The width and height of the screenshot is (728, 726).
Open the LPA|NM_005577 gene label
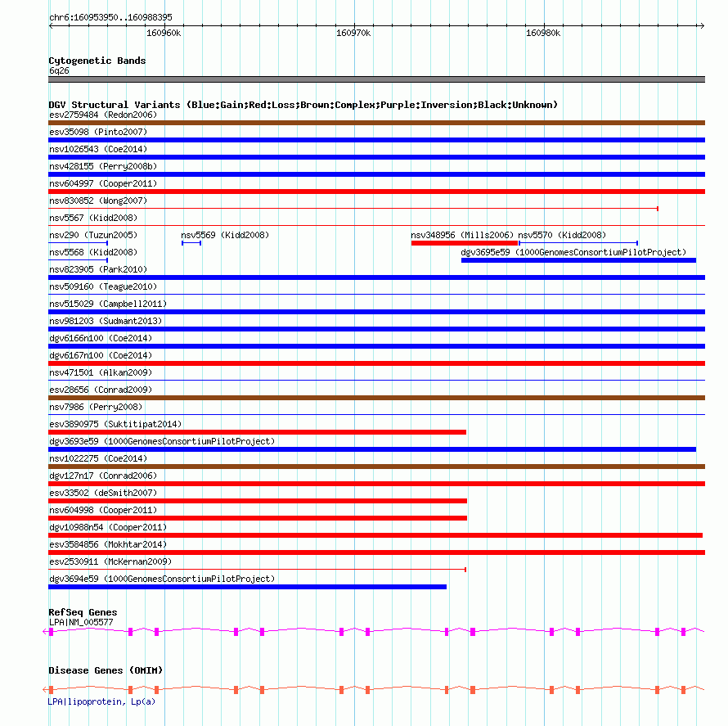(81, 622)
